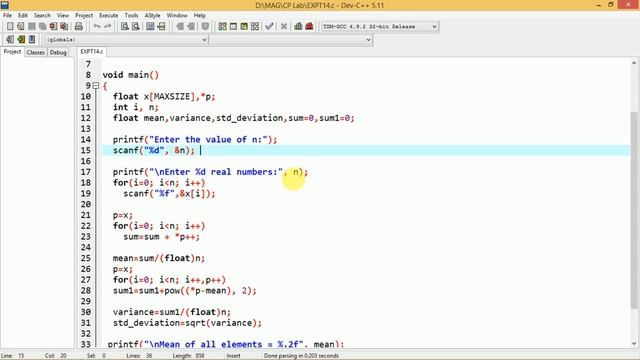Click the 'Length: 858' status bar entry
The image size is (640, 360).
pyautogui.click(x=189, y=356)
